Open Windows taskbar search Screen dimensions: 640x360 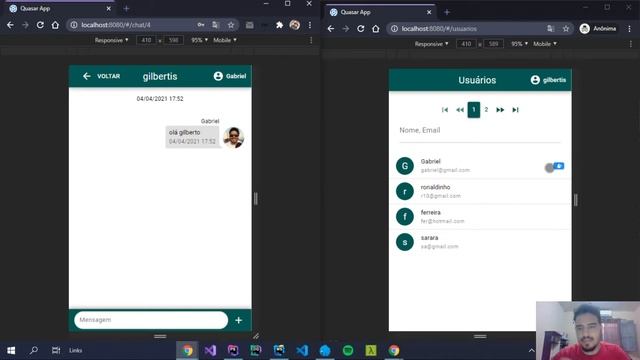[34, 350]
